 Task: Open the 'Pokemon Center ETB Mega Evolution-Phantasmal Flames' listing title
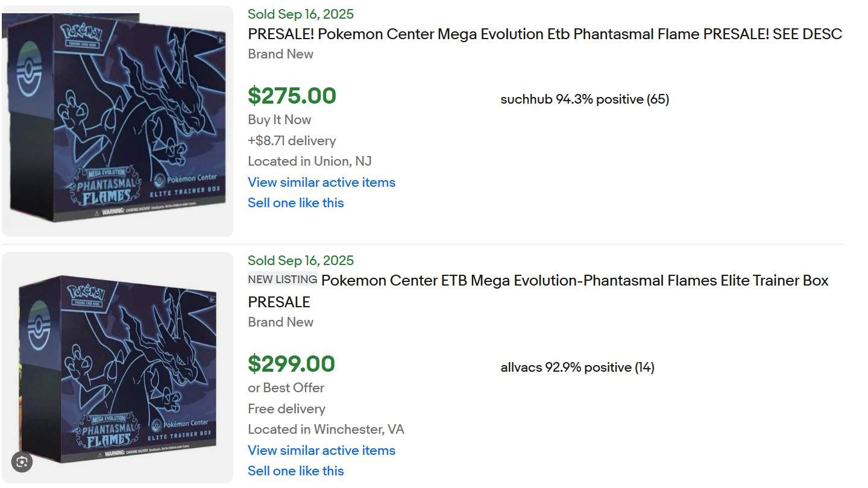574,281
